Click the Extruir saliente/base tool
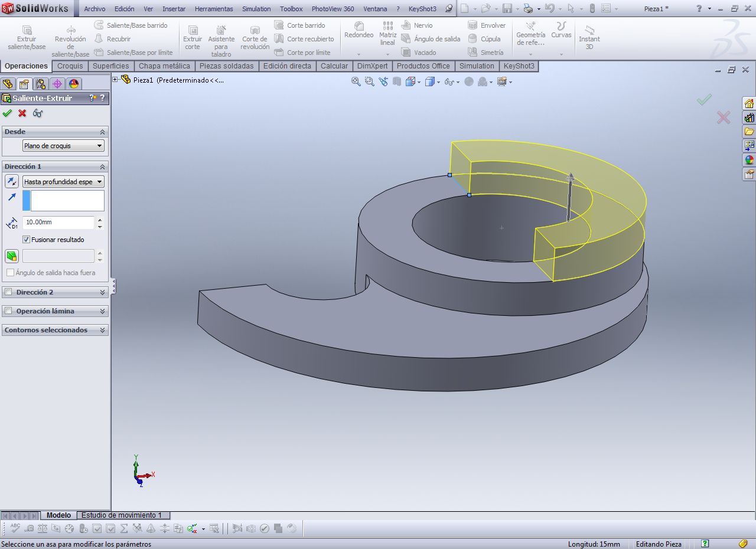The image size is (756, 549). pyautogui.click(x=27, y=38)
